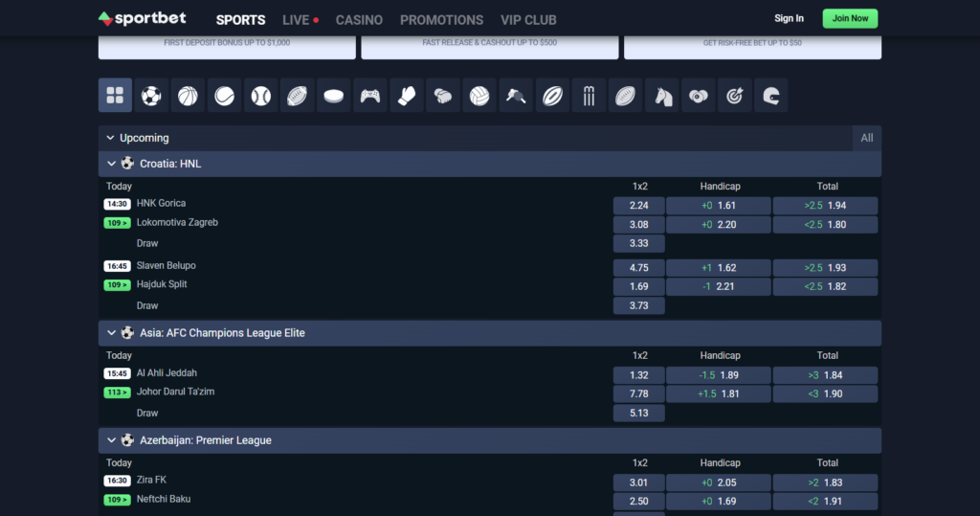The height and width of the screenshot is (516, 980).
Task: Bet on Slaven Belupo at 4.75
Action: click(x=638, y=268)
